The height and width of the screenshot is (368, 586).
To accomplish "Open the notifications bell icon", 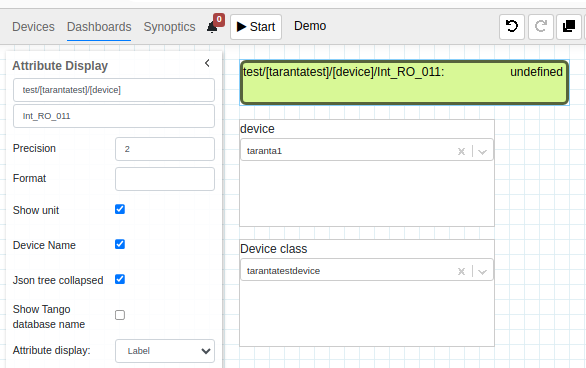I will coord(212,27).
